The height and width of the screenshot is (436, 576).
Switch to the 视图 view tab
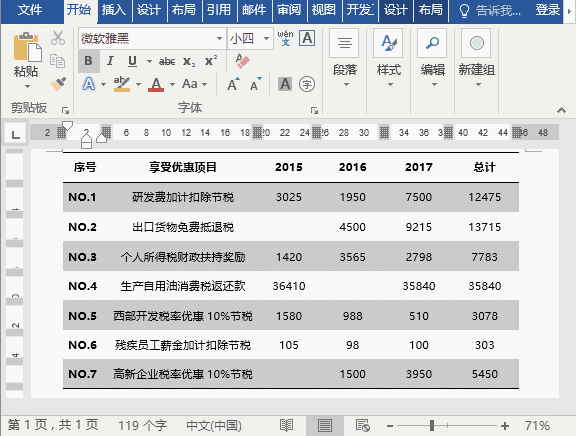[x=324, y=10]
